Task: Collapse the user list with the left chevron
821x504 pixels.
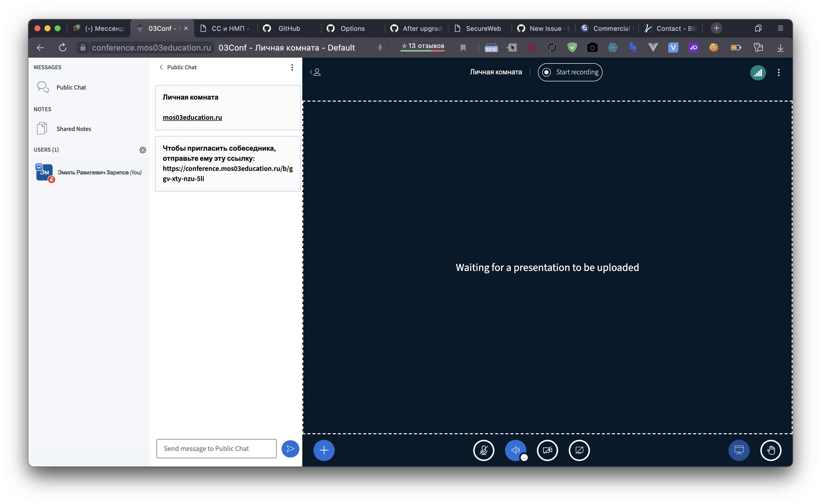Action: [x=315, y=72]
